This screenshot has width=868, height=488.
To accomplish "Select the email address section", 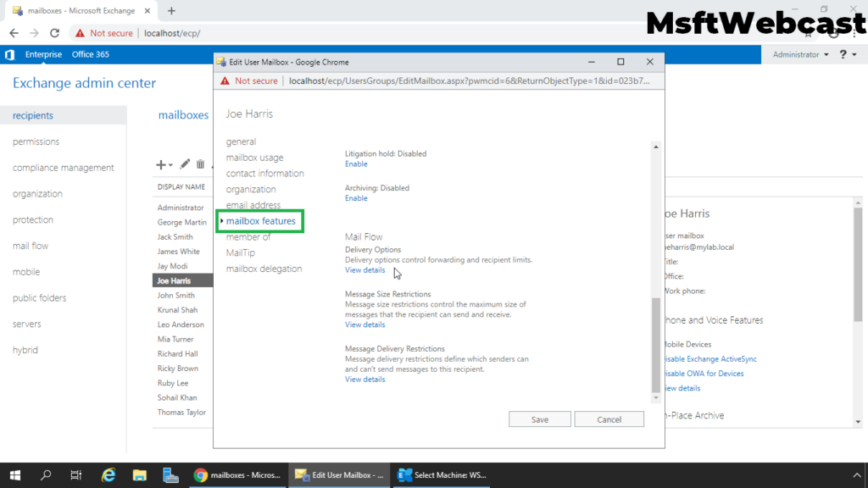I will (253, 205).
